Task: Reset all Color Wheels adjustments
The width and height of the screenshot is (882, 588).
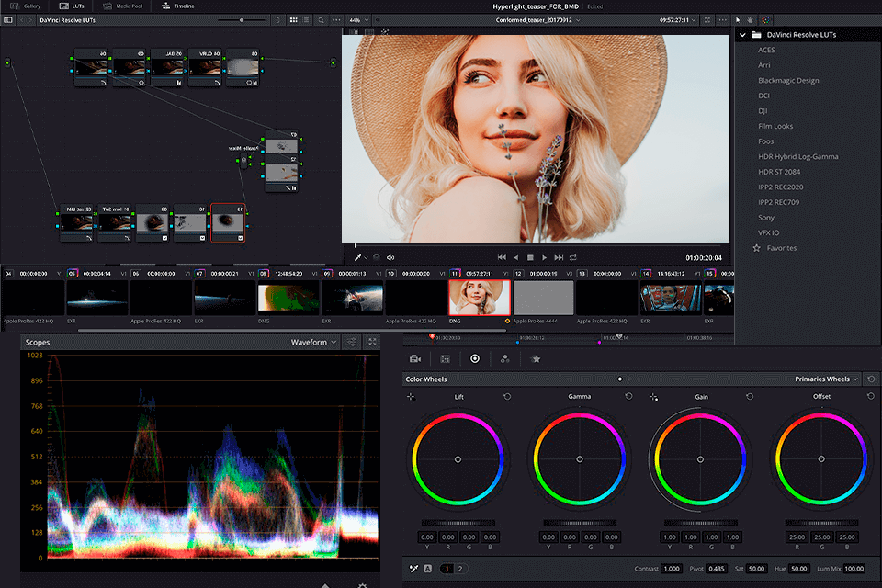Action: (871, 379)
